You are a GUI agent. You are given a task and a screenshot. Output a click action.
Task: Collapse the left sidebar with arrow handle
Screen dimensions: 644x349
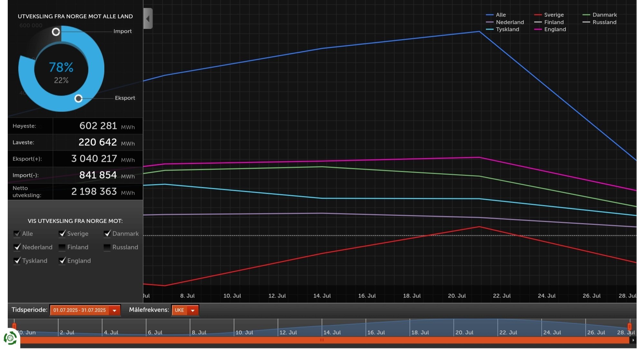[148, 18]
